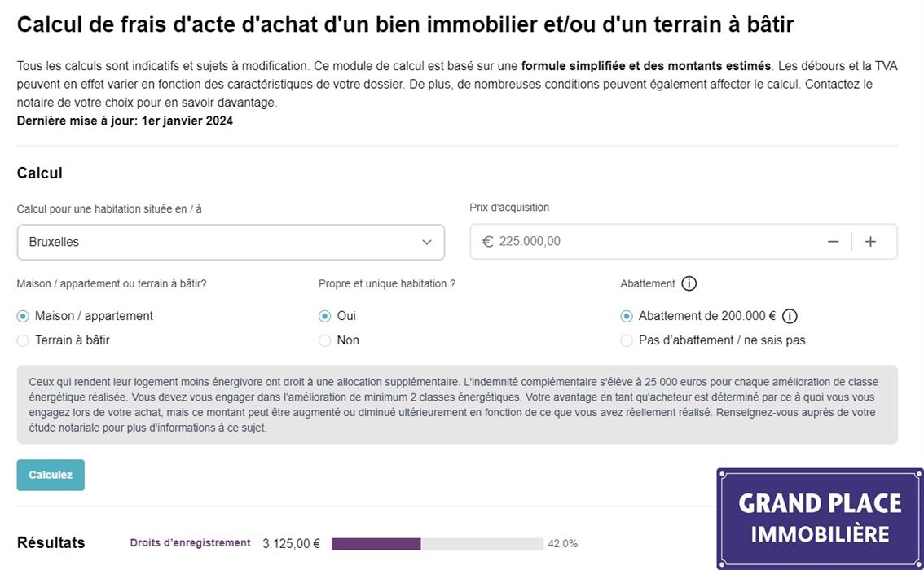Click the grey energy allocation information box
The image size is (924, 570).
coord(456,405)
